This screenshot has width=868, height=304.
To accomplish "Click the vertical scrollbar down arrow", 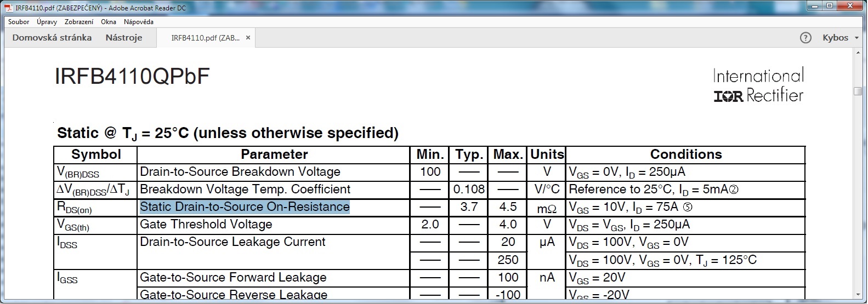I will [858, 294].
